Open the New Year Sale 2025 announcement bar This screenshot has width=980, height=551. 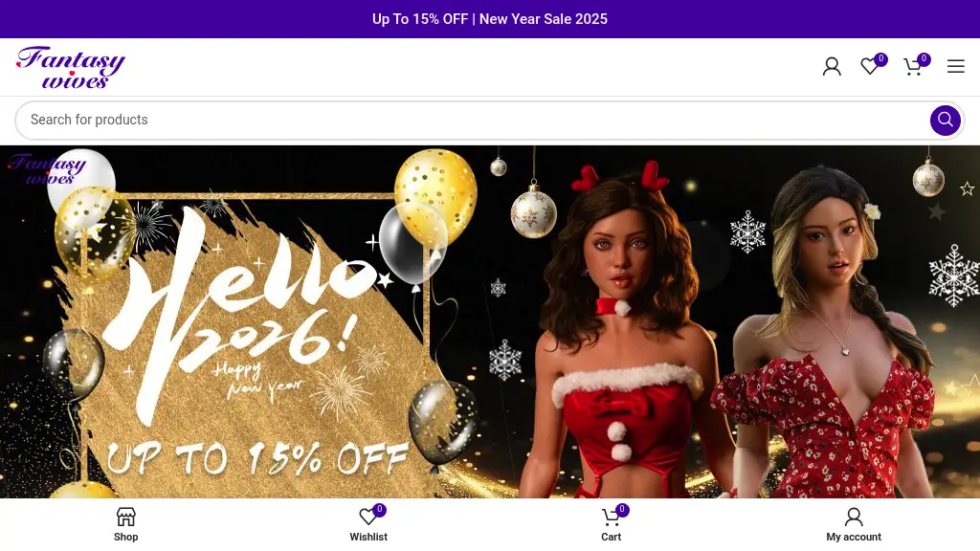(490, 19)
